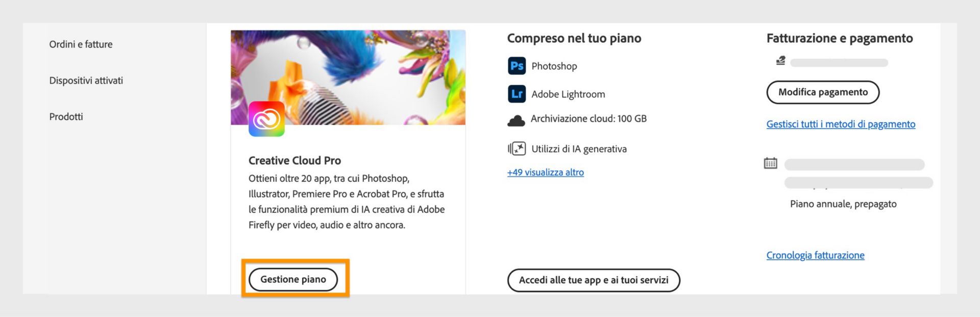Viewport: 980px width, 317px height.
Task: Click the cloud storage icon next to Archiviazione
Action: [x=516, y=120]
